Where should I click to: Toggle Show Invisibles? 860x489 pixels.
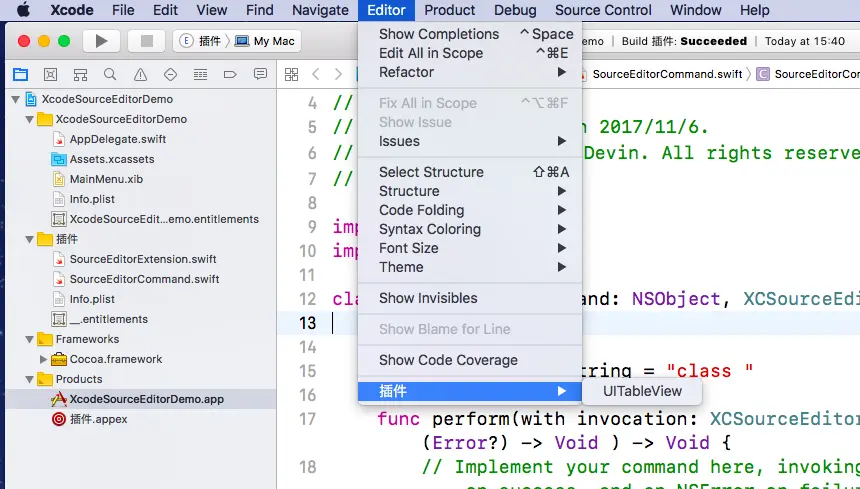[x=469, y=298]
